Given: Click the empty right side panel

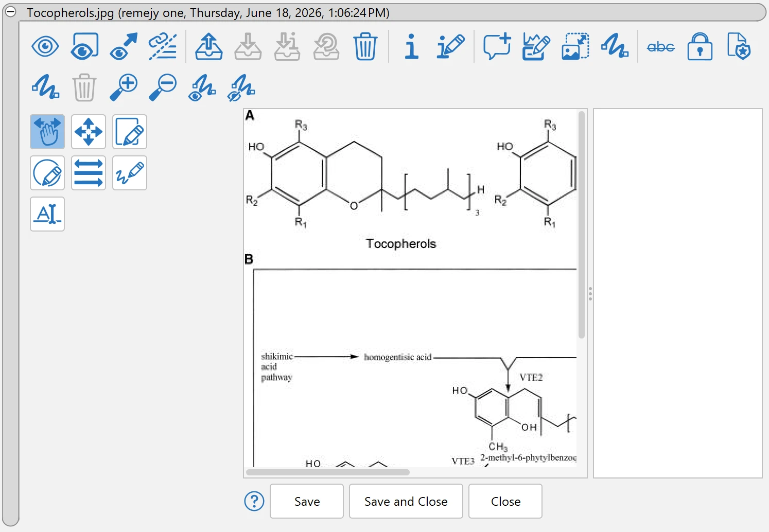Looking at the screenshot, I should pos(678,293).
